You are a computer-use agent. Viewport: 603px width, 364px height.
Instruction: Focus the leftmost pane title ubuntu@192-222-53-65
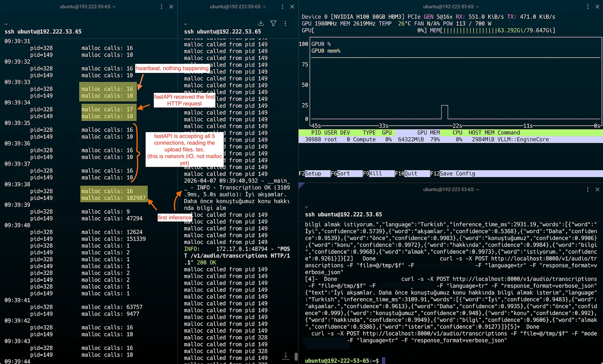pyautogui.click(x=88, y=7)
